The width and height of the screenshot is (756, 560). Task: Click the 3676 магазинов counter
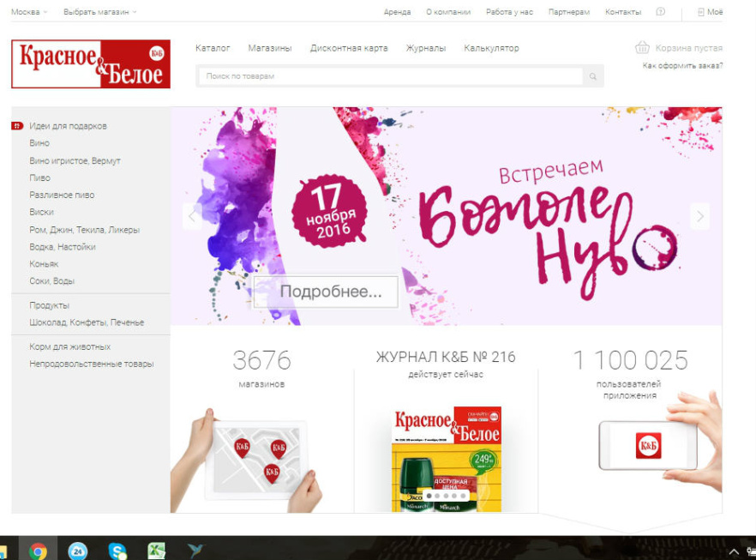click(261, 368)
